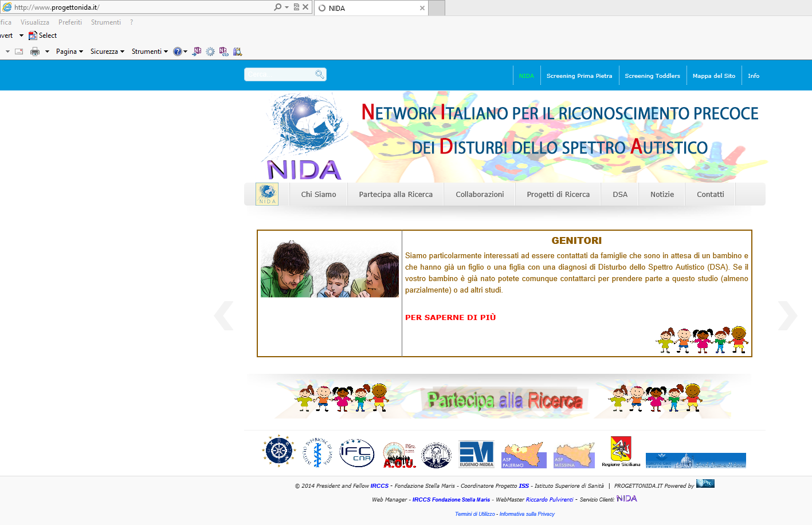Open the Contatti menu item

click(x=711, y=194)
